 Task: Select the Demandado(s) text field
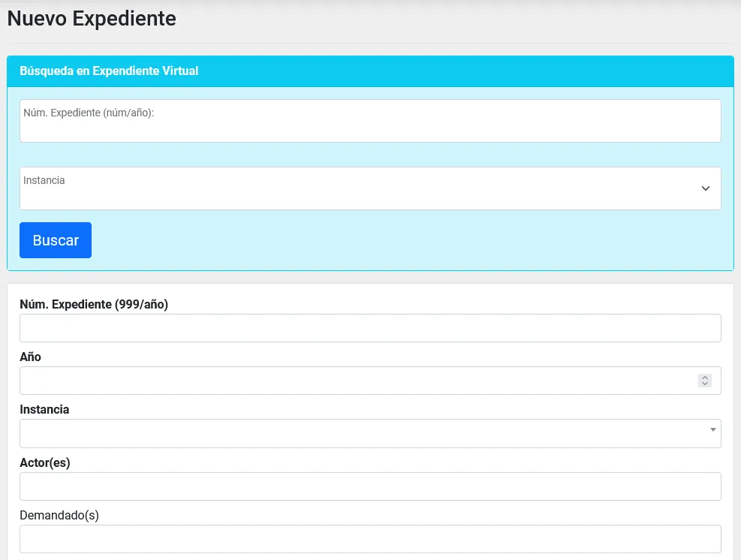coord(370,539)
